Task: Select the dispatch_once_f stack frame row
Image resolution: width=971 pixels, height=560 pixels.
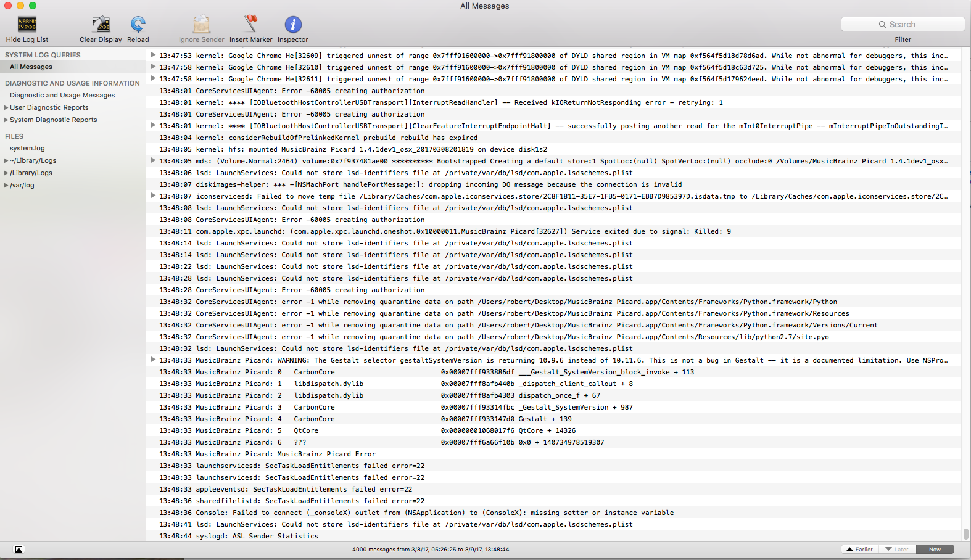Action: [x=553, y=395]
